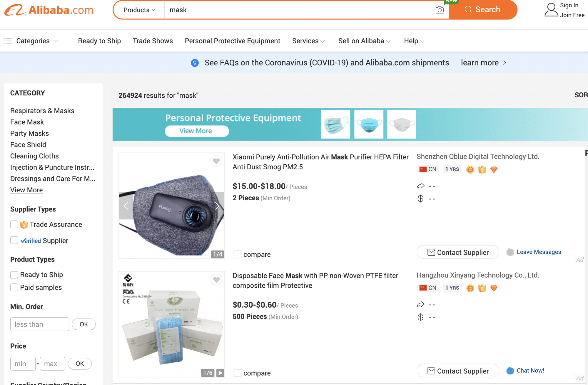This screenshot has width=588, height=385.
Task: Click the camera/image search icon
Action: [x=440, y=9]
